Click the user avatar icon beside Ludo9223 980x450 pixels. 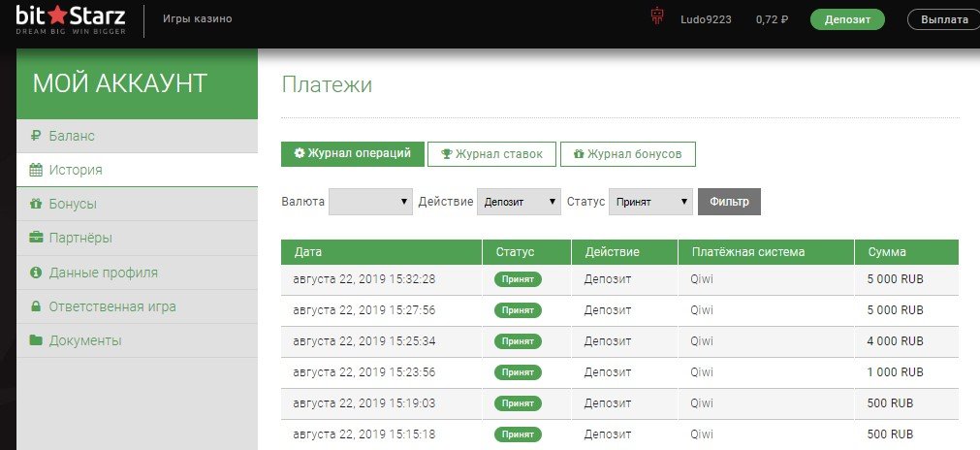point(657,18)
